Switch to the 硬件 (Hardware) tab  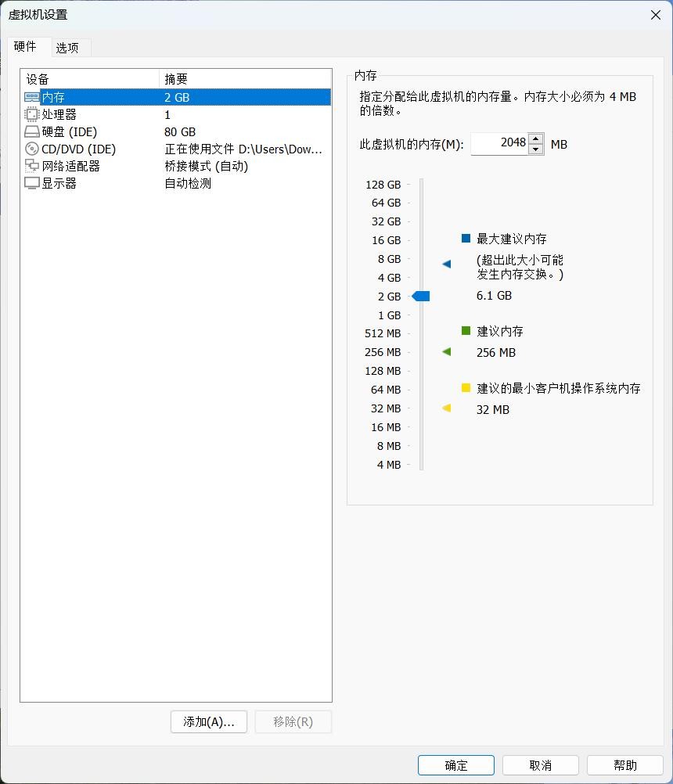point(25,46)
